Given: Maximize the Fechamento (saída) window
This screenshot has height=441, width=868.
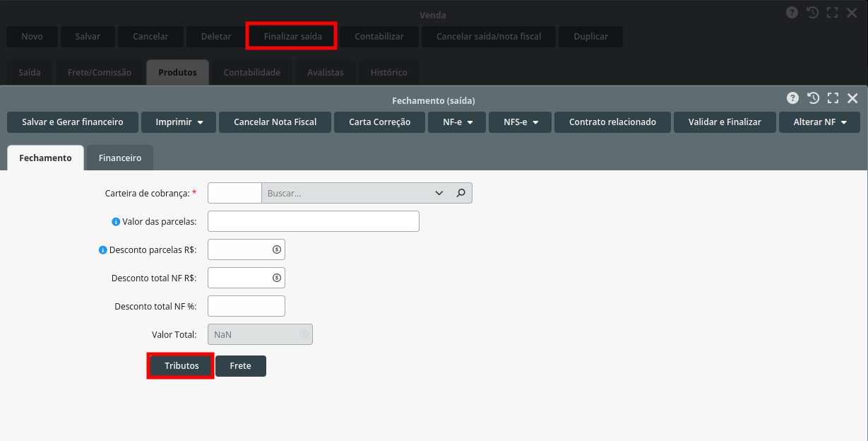Looking at the screenshot, I should pos(833,98).
